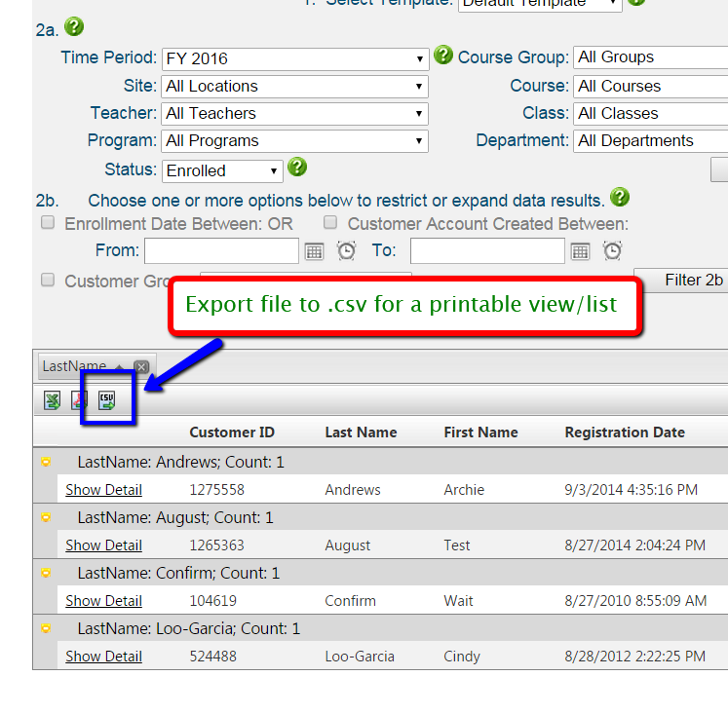Open Show Detail for Andrews row
The width and height of the screenshot is (728, 714).
pyautogui.click(x=103, y=490)
